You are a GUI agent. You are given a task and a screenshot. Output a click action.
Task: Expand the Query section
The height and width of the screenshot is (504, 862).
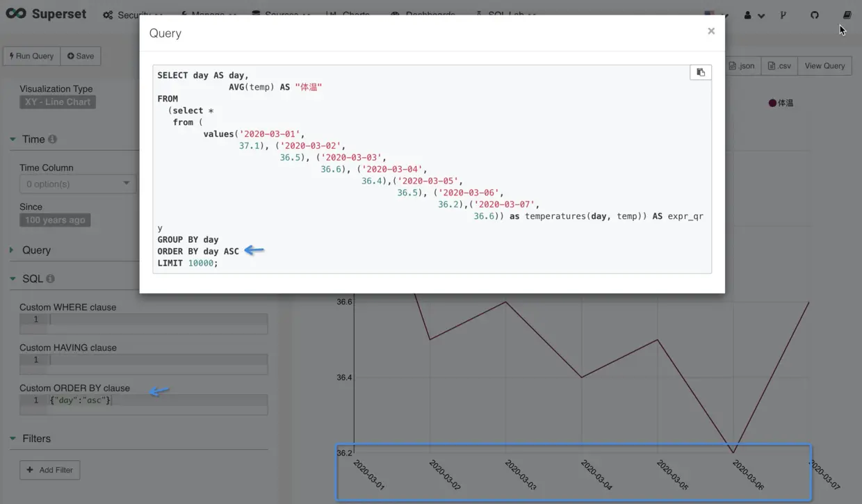point(36,250)
